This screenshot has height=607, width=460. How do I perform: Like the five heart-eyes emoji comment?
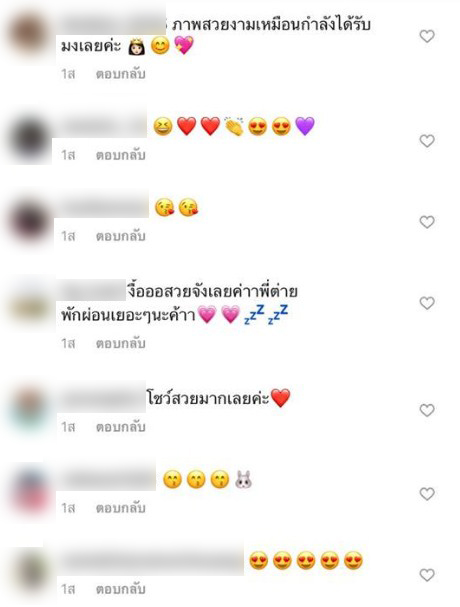coord(427,575)
